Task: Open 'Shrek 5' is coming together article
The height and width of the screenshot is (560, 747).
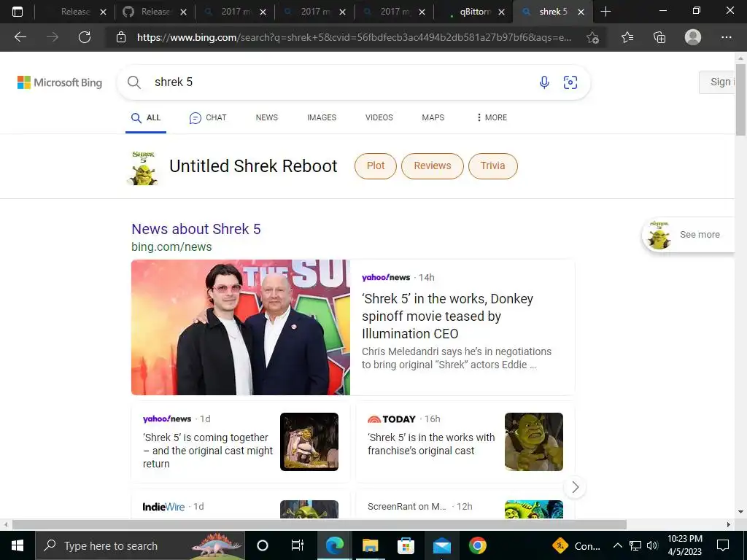Action: [208, 451]
